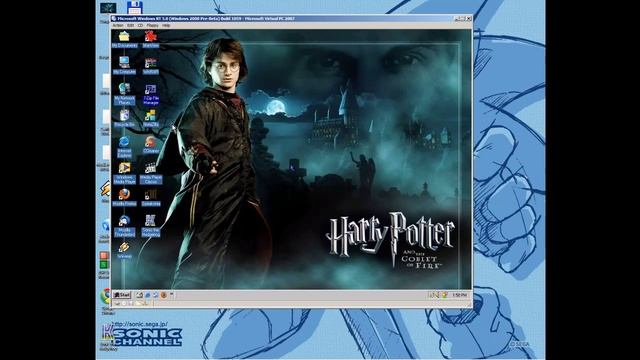Open the My Documents folder icon
This screenshot has width=640, height=360.
124,40
